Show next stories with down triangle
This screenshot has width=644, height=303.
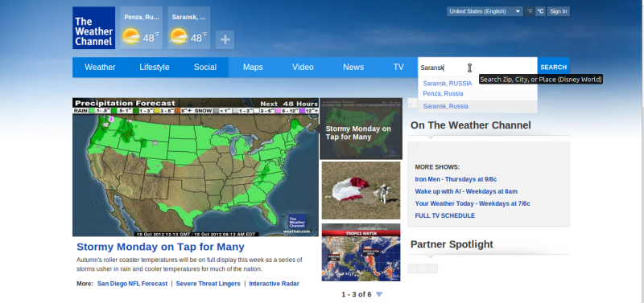click(x=379, y=294)
